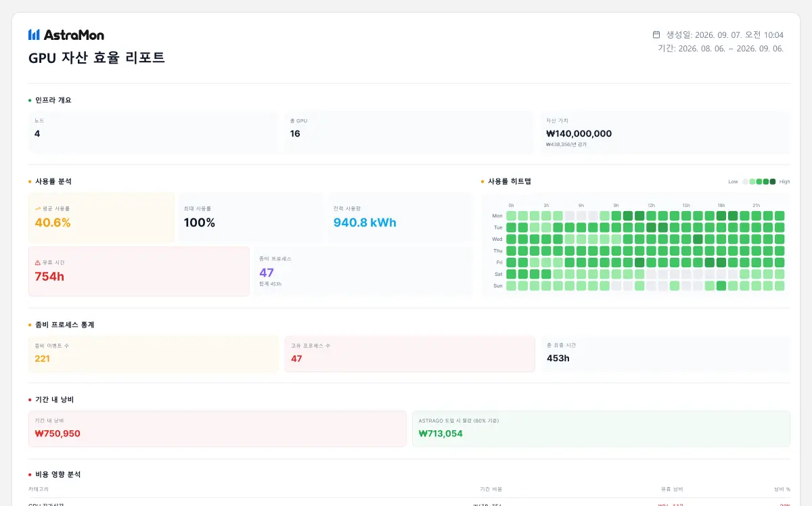Click the 총 GPU value 16
The height and width of the screenshot is (506, 812).
[295, 134]
